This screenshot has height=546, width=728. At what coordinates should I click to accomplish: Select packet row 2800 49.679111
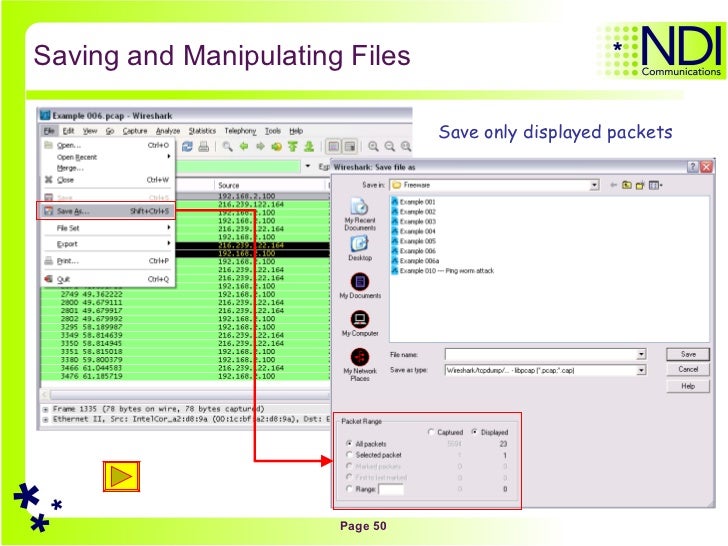[186, 302]
